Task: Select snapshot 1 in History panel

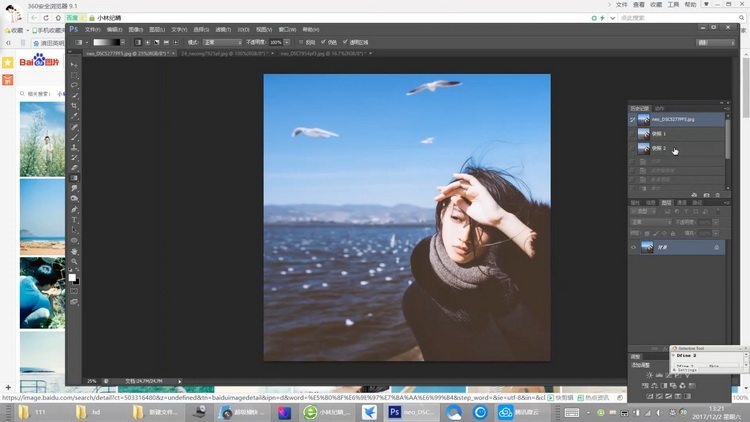Action: click(x=676, y=134)
